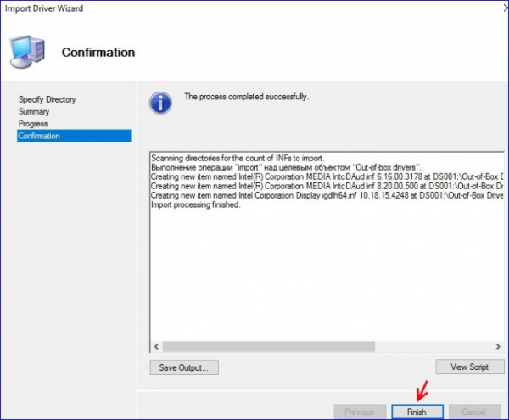
Task: Click the 'Scanning directories for the count' line
Action: click(238, 159)
